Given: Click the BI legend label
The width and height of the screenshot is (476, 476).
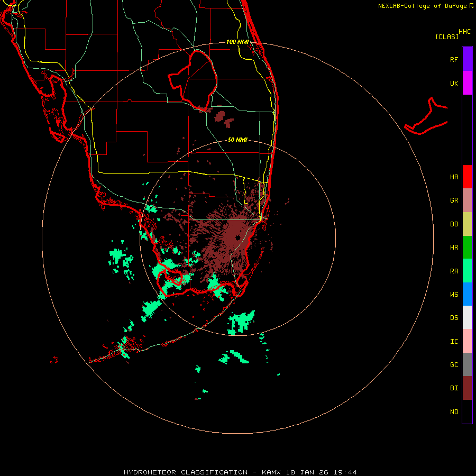Looking at the screenshot, I should (454, 388).
